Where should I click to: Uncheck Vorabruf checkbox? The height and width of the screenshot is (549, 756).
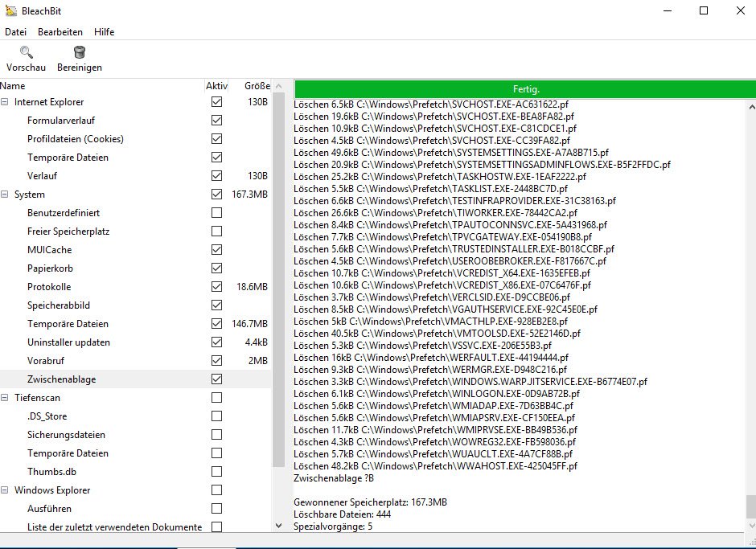[217, 361]
